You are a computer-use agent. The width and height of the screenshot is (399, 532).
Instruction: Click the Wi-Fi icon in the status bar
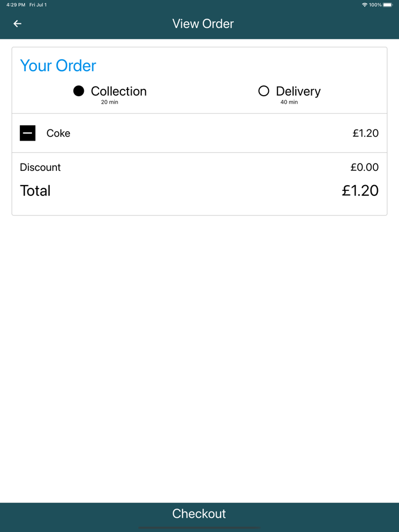(365, 5)
